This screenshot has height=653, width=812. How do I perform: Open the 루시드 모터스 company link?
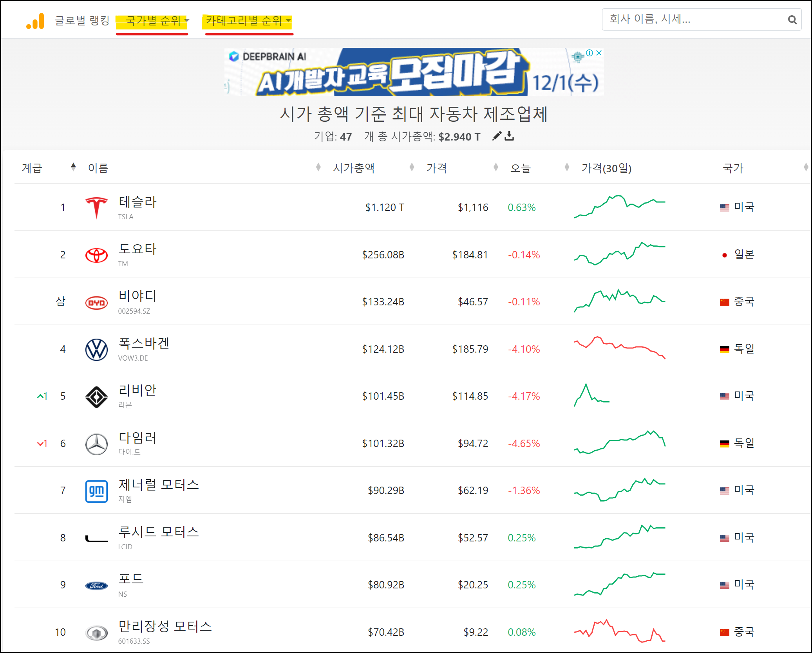click(159, 532)
